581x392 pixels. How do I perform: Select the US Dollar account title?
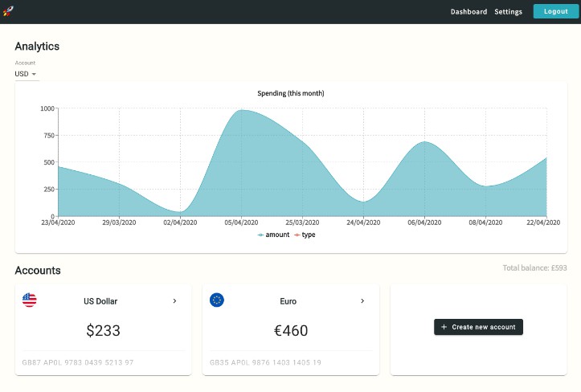(x=100, y=301)
